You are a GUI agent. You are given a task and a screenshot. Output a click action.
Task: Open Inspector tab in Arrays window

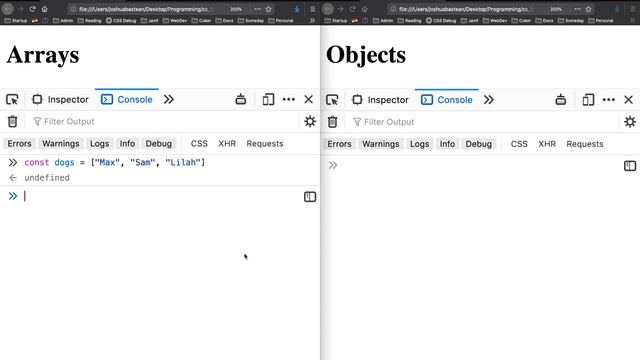click(x=60, y=99)
